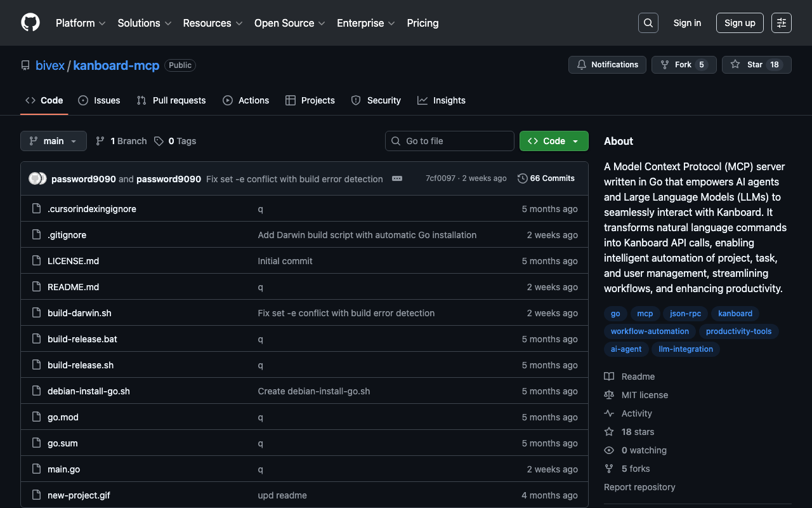The height and width of the screenshot is (508, 812).
Task: Expand the Platform menu
Action: pos(81,23)
